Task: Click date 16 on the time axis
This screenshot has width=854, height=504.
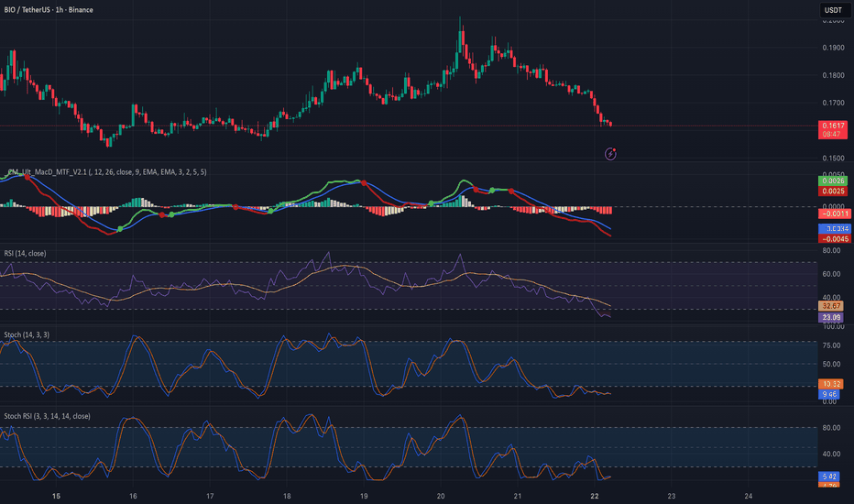Action: [133, 496]
